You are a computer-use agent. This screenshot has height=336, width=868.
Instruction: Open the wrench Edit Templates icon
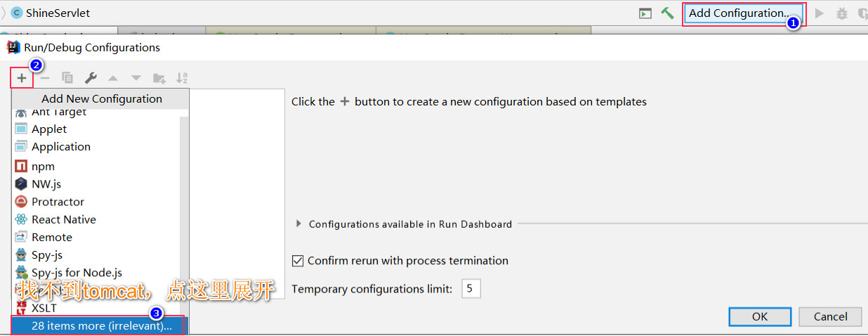point(91,78)
